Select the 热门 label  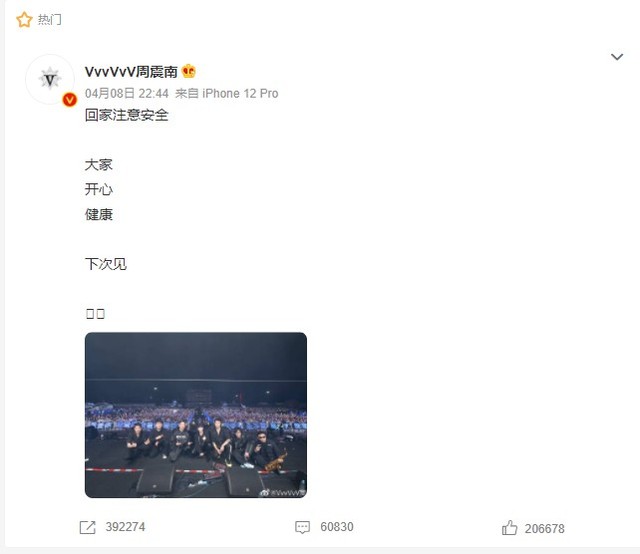[49, 20]
